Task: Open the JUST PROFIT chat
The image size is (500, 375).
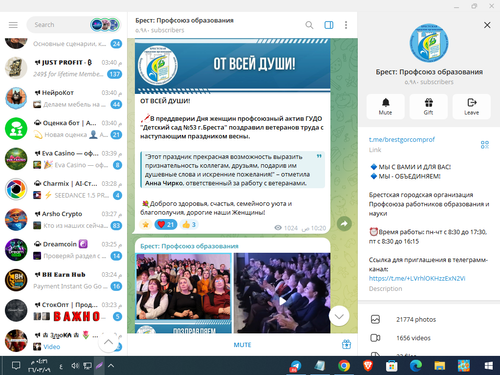Action: [63, 68]
